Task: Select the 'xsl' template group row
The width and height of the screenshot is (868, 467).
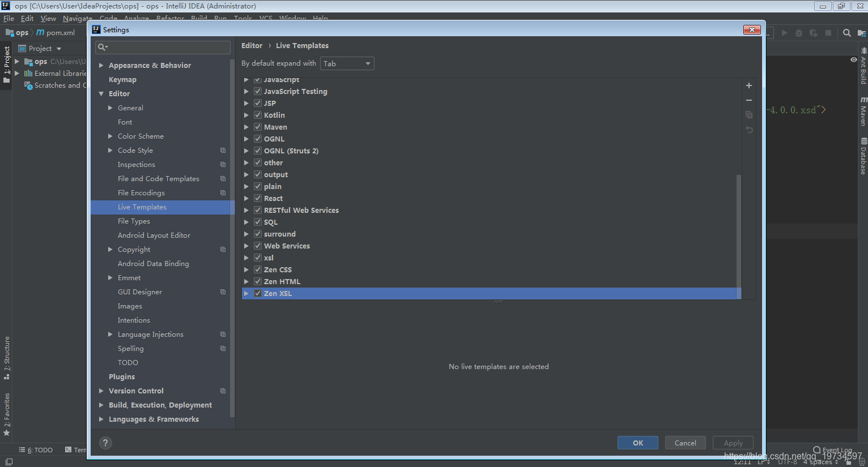Action: click(491, 258)
